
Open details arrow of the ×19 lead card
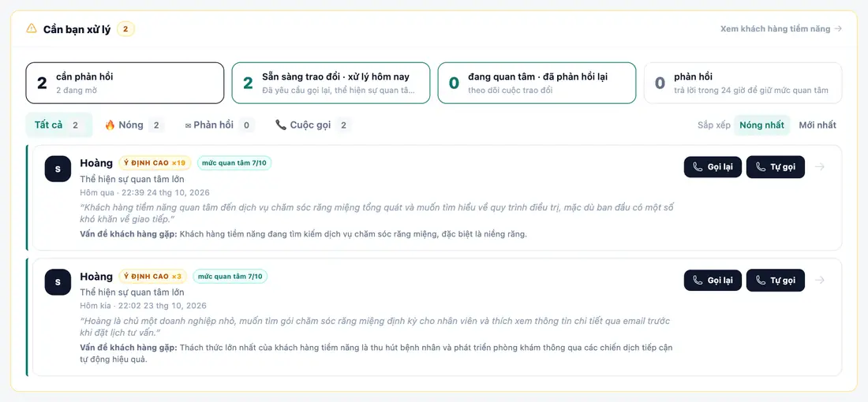coord(820,167)
